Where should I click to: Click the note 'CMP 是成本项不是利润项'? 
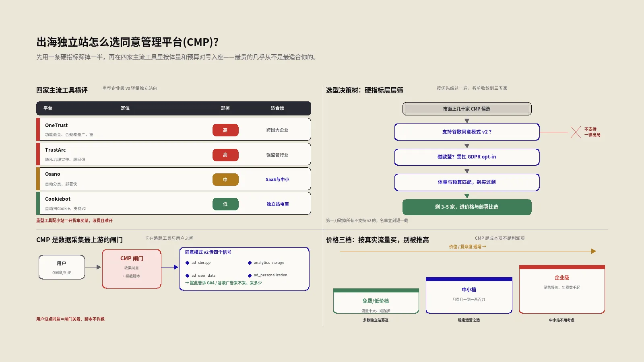pyautogui.click(x=500, y=238)
